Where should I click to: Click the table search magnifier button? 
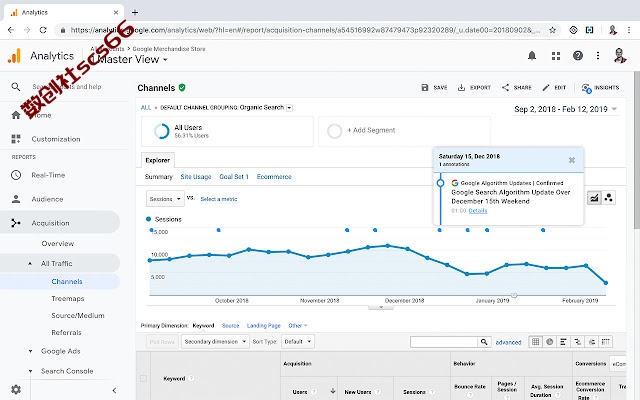tap(484, 342)
